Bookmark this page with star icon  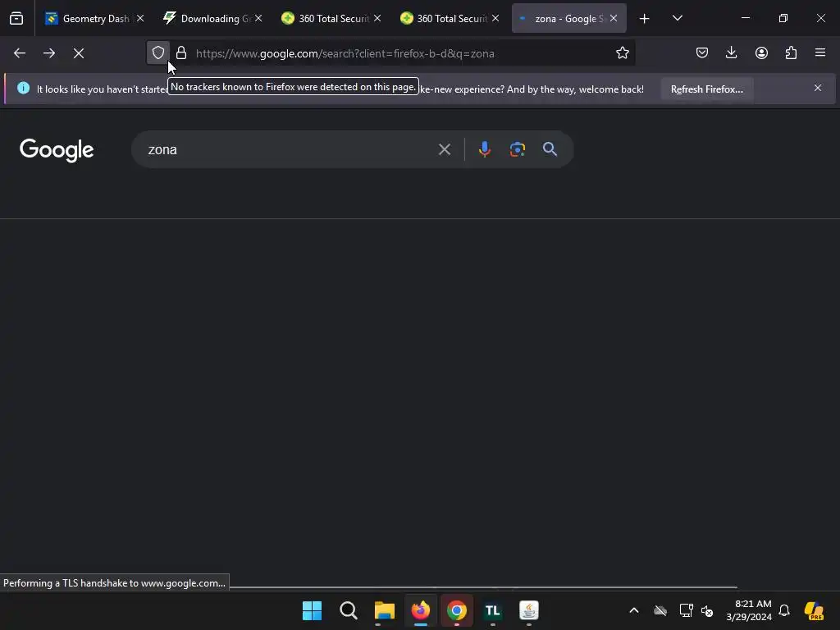pyautogui.click(x=622, y=53)
